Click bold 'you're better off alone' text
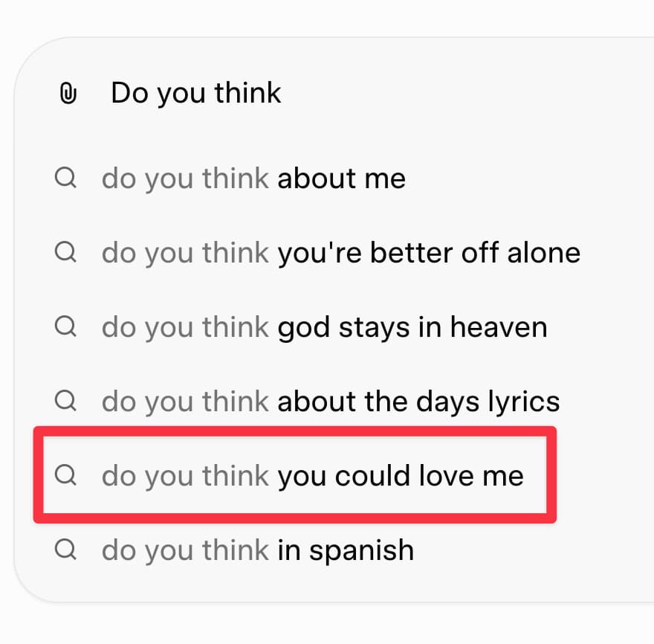Image resolution: width=654 pixels, height=644 pixels. coord(429,253)
